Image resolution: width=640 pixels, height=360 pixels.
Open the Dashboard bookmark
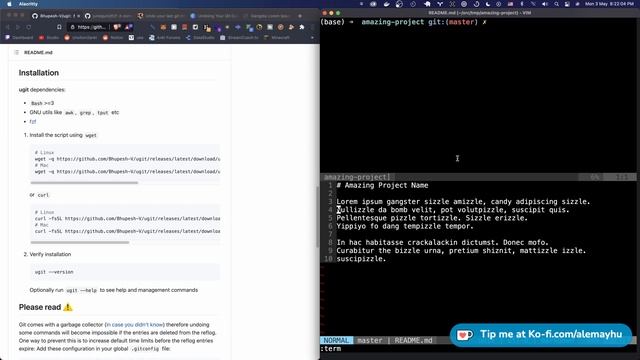[x=19, y=38]
